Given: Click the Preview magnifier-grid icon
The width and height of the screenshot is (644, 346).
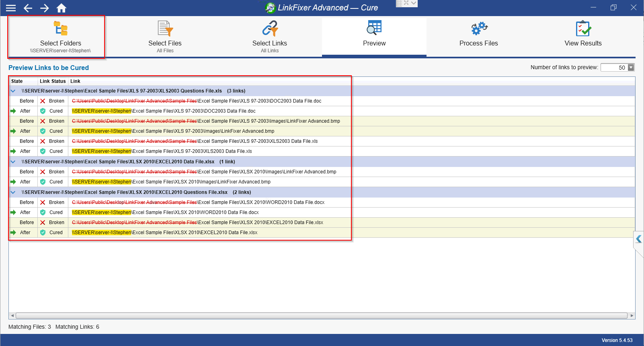Looking at the screenshot, I should pyautogui.click(x=374, y=28).
